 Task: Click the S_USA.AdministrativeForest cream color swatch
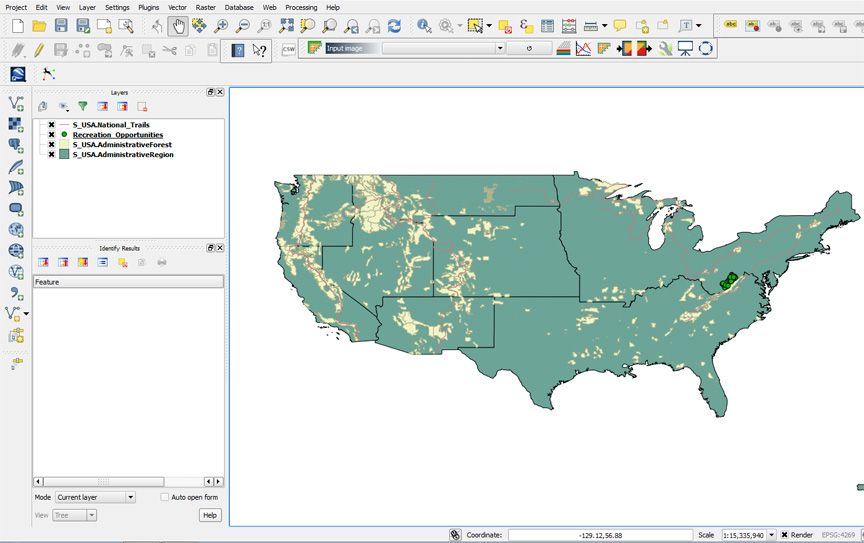[x=64, y=144]
